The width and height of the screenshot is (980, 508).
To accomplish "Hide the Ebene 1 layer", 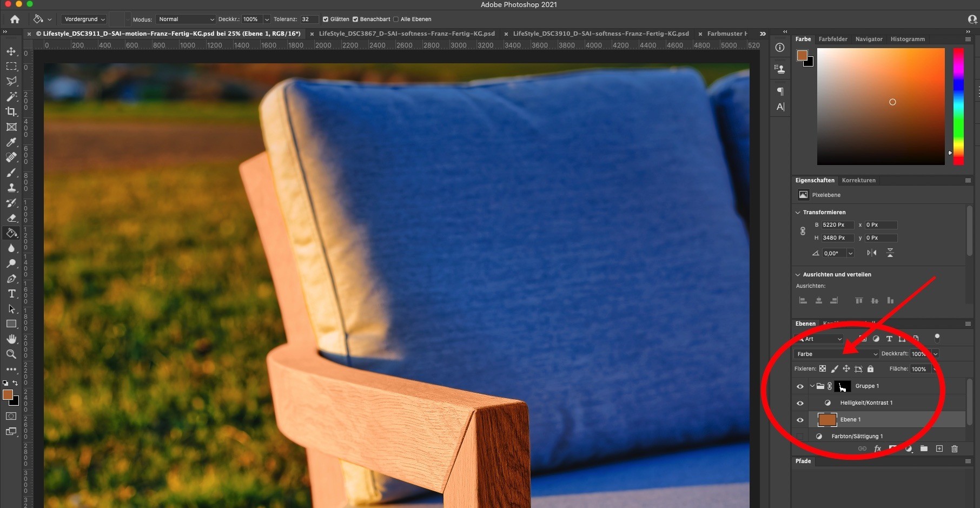I will pyautogui.click(x=800, y=420).
